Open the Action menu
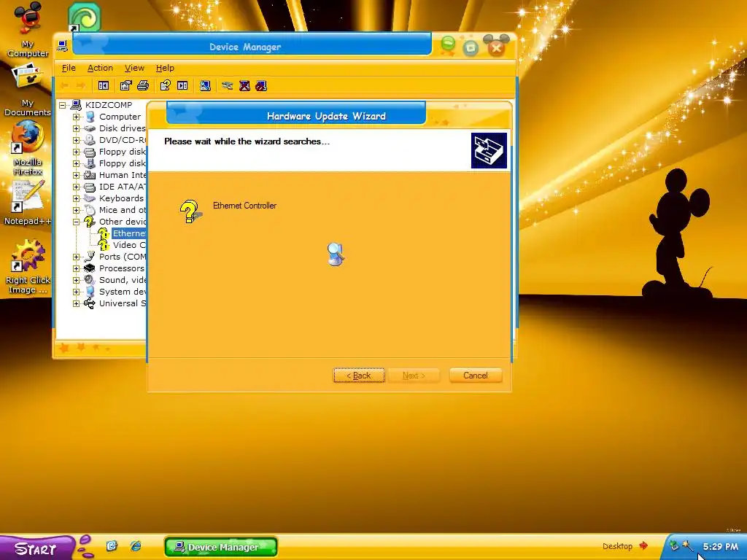Screen dimensions: 747x560 click(100, 68)
